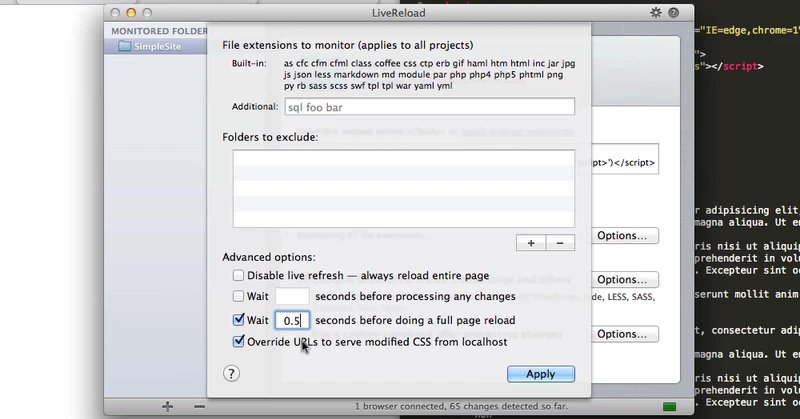The image size is (800, 419).
Task: Click the Additional extensions input field
Action: pyautogui.click(x=430, y=107)
